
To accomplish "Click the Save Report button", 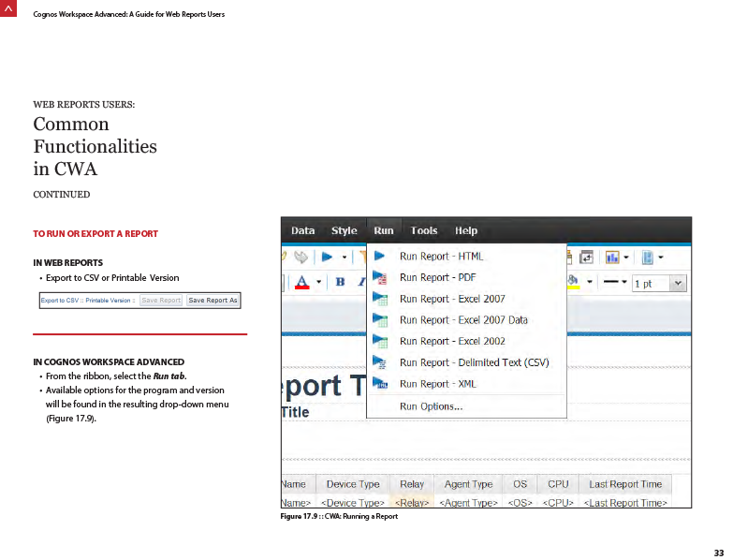I will [x=161, y=300].
